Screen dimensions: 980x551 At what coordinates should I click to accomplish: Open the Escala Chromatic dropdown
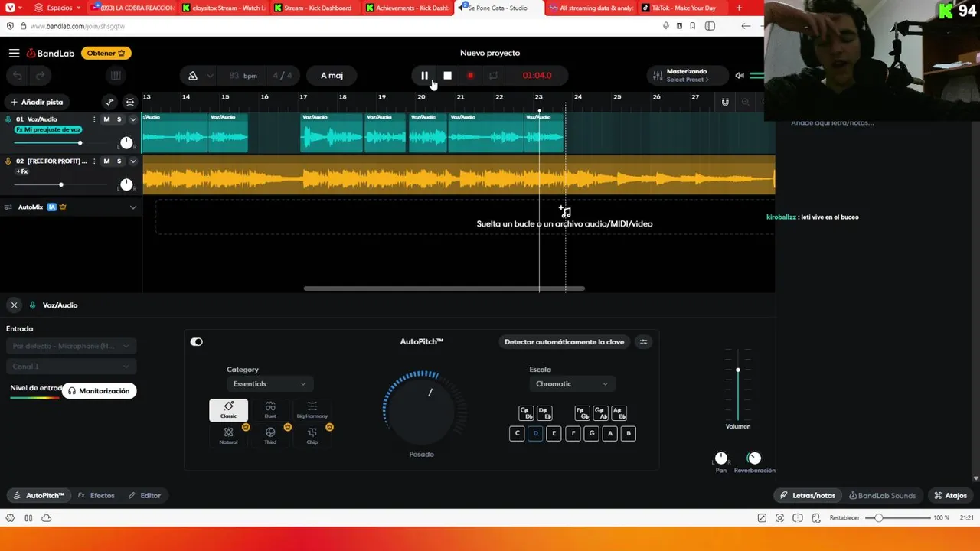click(571, 384)
